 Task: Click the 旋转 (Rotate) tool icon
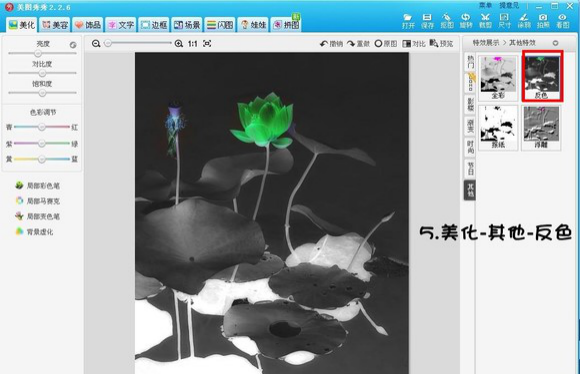point(466,21)
